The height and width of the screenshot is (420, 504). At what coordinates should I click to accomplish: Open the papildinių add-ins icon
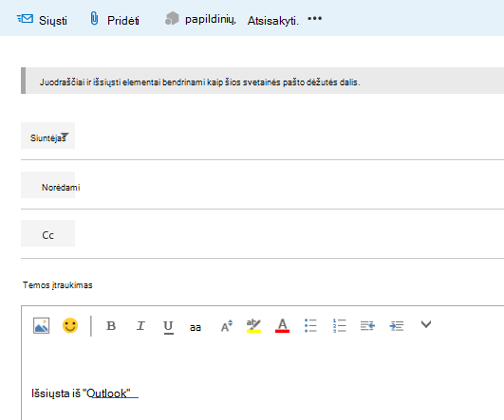tap(172, 18)
